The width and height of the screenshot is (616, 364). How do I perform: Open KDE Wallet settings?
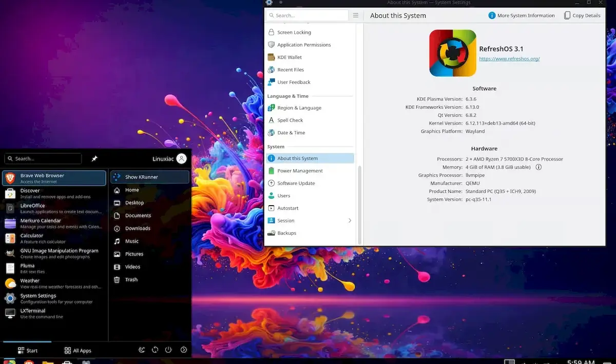(310, 57)
